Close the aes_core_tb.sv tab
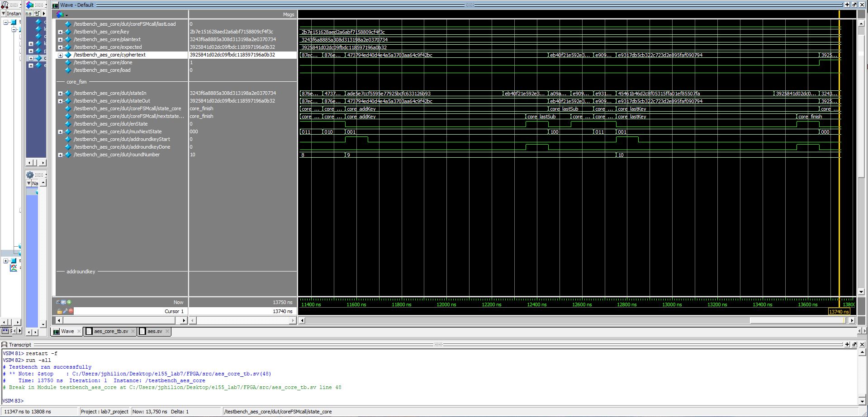Image resolution: width=868 pixels, height=417 pixels. coord(133,331)
